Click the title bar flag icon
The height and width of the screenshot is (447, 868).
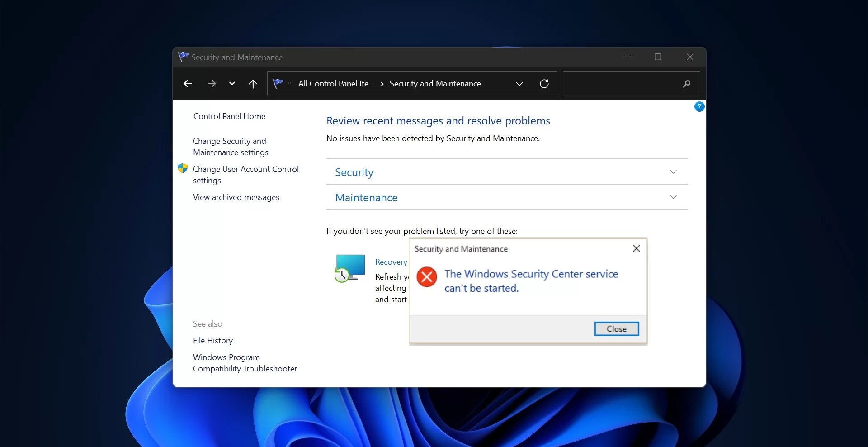click(183, 57)
